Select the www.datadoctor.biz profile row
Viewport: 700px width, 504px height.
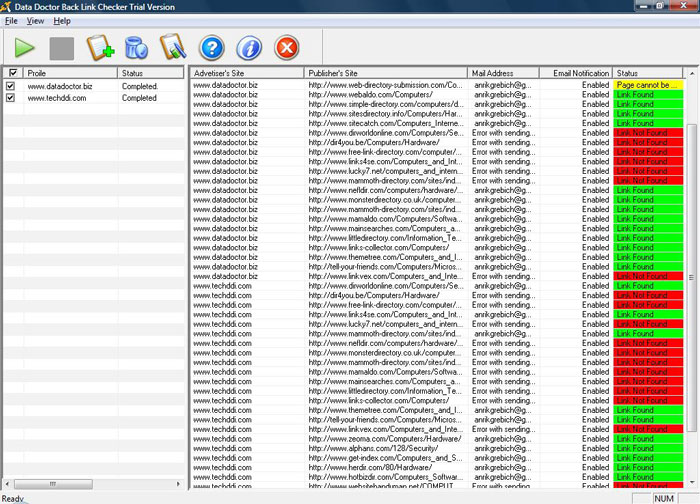tap(93, 86)
